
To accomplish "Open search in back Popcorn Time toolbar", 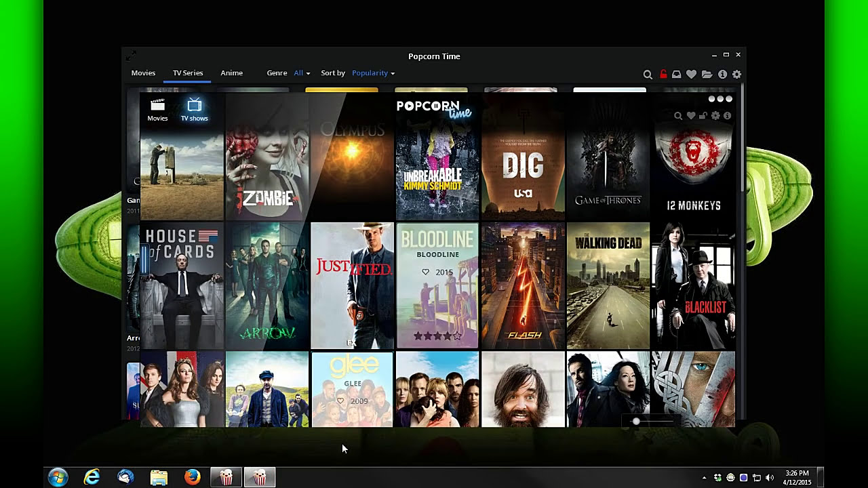I will tap(648, 74).
